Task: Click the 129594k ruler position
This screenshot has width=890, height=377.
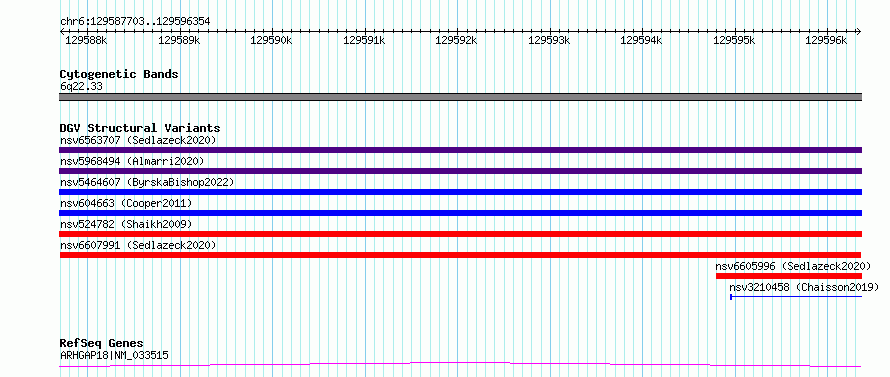Action: click(x=641, y=40)
